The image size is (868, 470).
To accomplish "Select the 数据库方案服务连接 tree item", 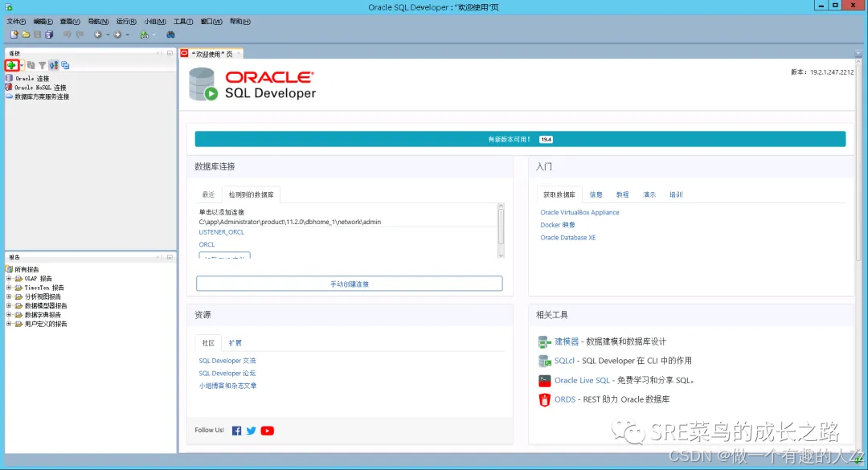I will pyautogui.click(x=42, y=96).
